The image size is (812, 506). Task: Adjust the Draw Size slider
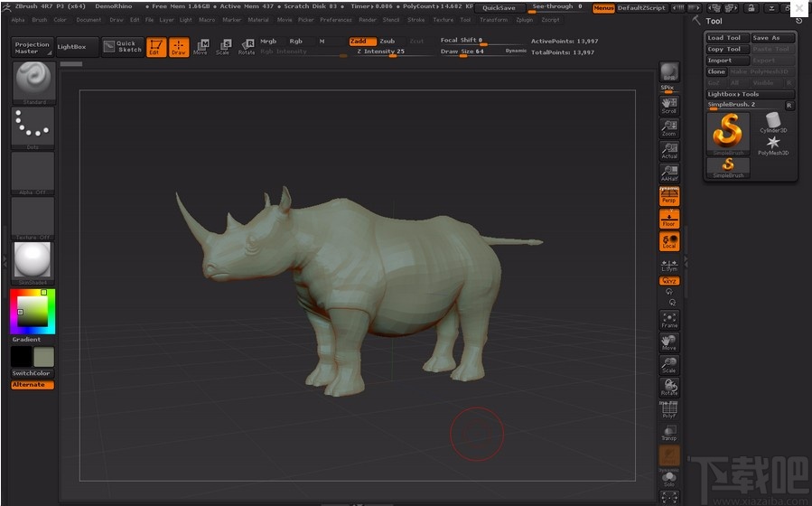point(482,52)
